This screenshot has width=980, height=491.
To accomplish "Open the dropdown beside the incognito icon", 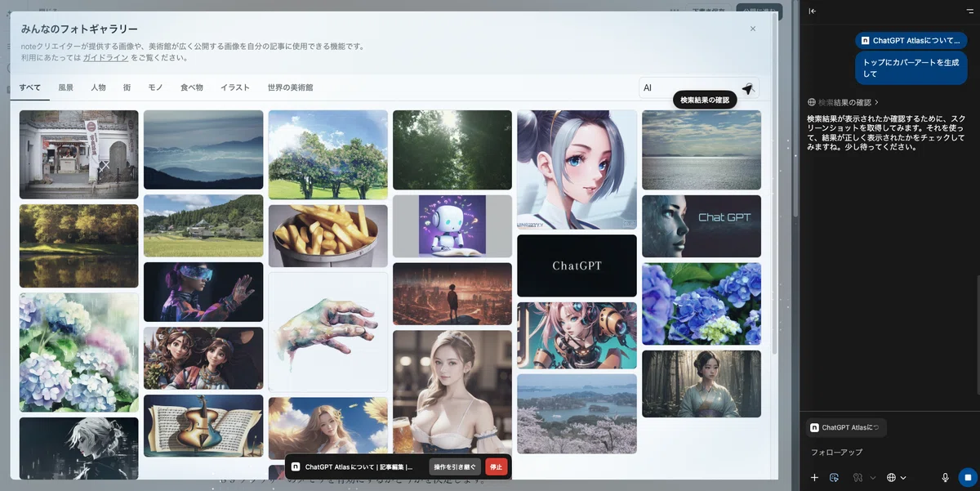I will point(872,478).
